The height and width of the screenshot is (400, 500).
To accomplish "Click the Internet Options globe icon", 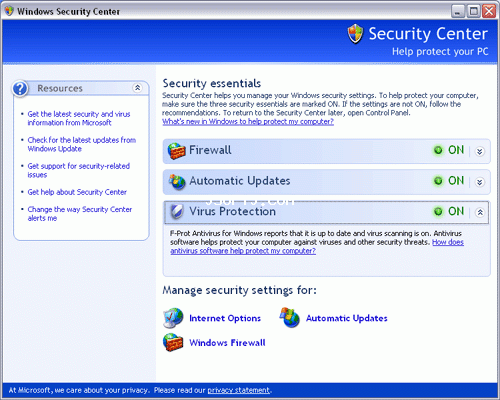I will (x=173, y=318).
